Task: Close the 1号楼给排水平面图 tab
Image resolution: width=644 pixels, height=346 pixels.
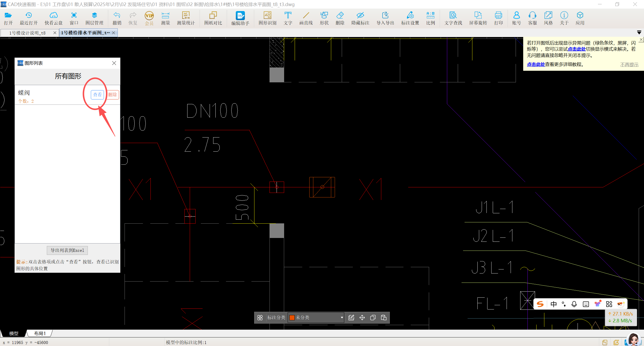Action: tap(113, 33)
